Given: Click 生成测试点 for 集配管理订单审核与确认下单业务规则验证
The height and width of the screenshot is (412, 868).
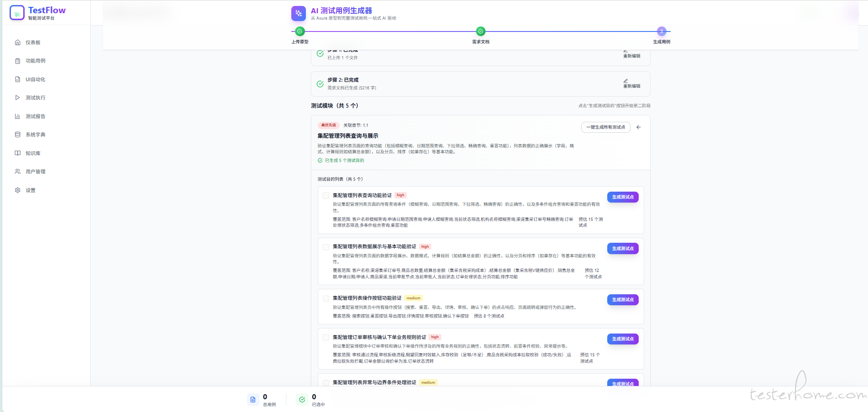Looking at the screenshot, I should tap(623, 339).
